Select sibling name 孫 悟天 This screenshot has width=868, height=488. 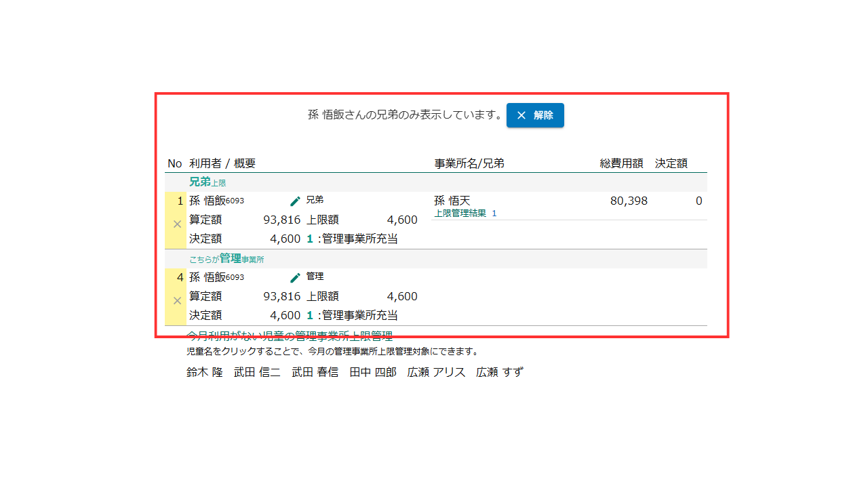coord(452,201)
